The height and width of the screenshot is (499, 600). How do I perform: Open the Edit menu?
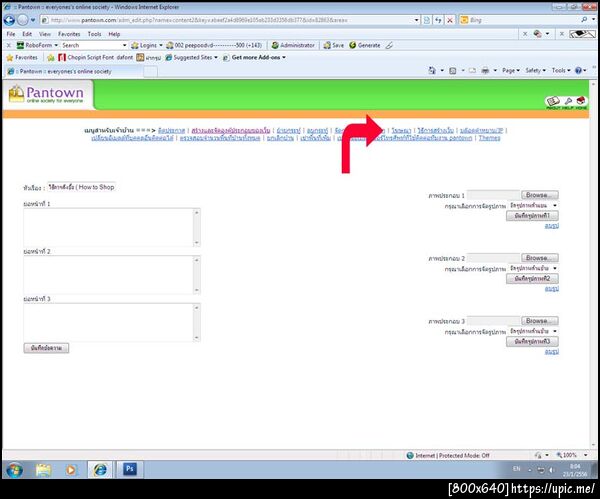click(x=27, y=34)
